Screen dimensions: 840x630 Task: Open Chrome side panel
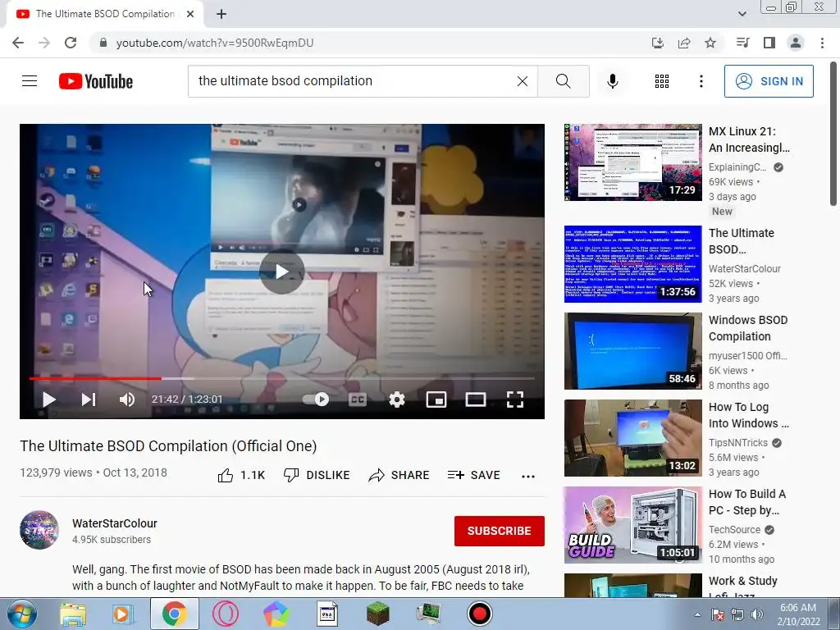click(x=769, y=43)
